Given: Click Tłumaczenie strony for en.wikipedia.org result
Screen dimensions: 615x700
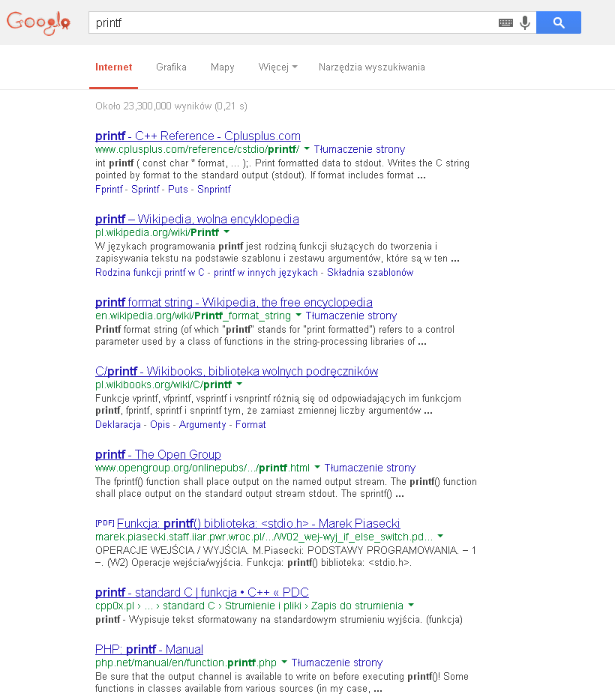Looking at the screenshot, I should pos(351,316).
